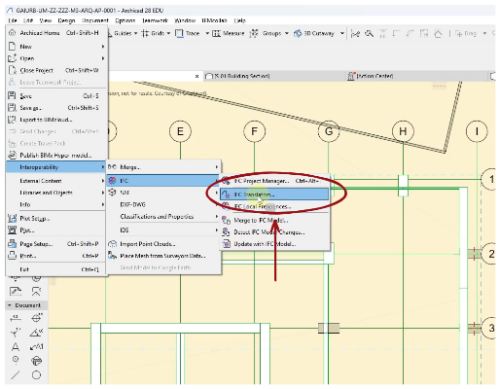The height and width of the screenshot is (389, 500).
Task: Open the 3D Cutaway dropdown arrow
Action: [342, 33]
